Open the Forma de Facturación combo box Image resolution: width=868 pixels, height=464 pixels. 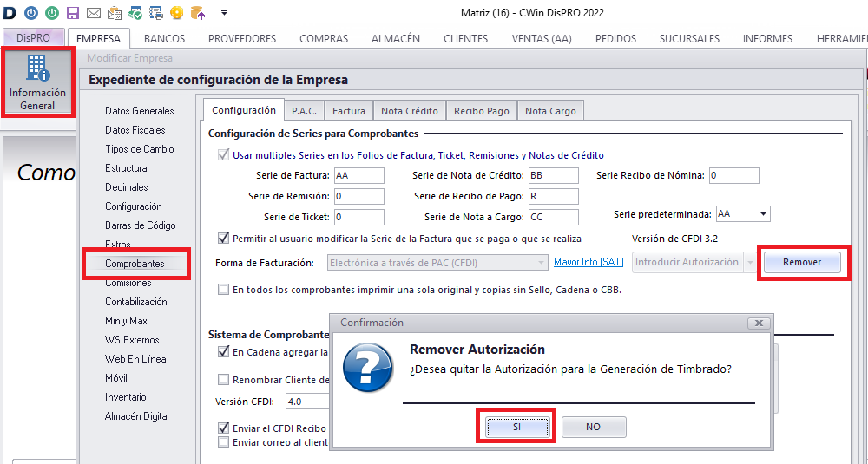click(438, 262)
